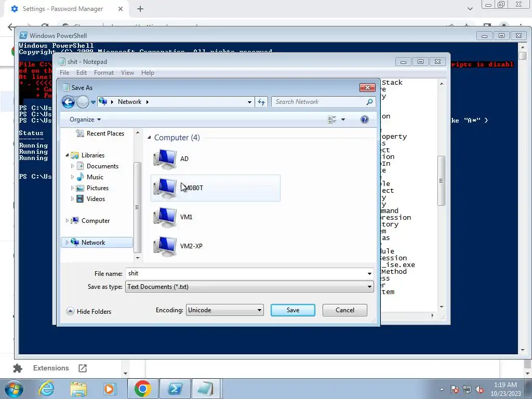Select the VM2-XP computer icon
Image resolution: width=532 pixels, height=399 pixels.
tap(165, 246)
